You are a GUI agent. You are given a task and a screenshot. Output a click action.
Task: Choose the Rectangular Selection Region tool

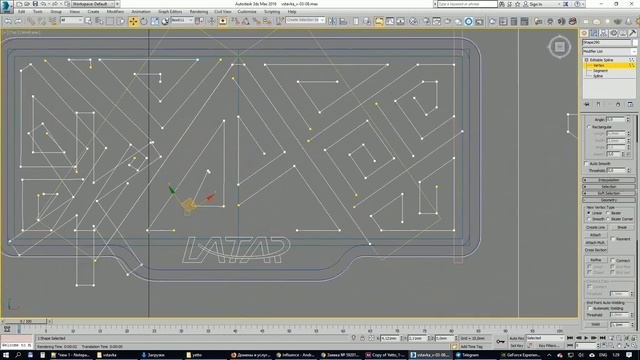[x=110, y=21]
